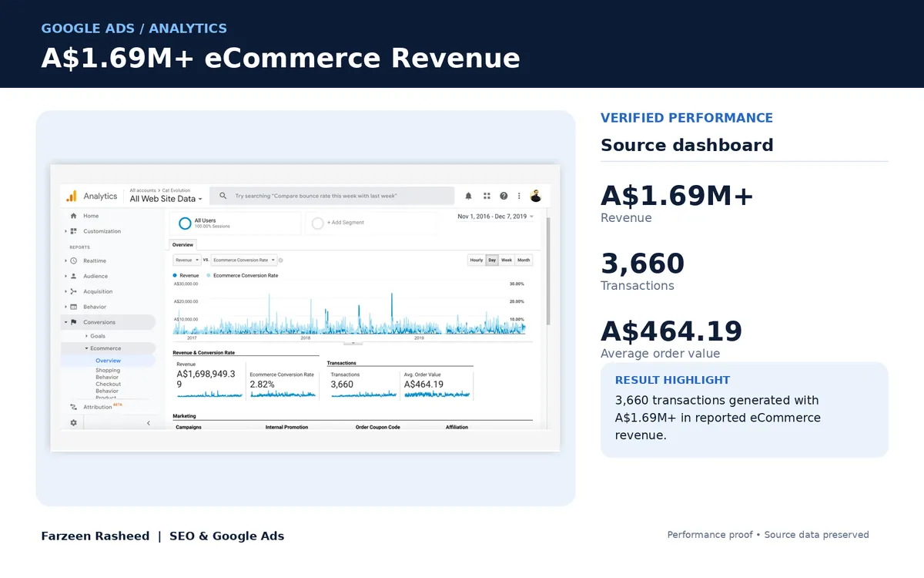Open the All Web Site Data view selector
Screen dimensions: 924x578
[x=166, y=199]
